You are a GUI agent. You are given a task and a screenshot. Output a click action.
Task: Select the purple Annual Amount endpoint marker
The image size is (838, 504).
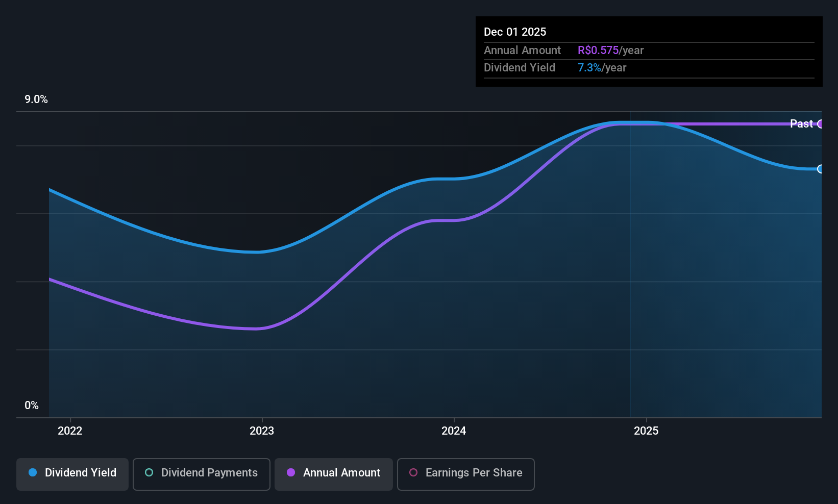coord(820,124)
